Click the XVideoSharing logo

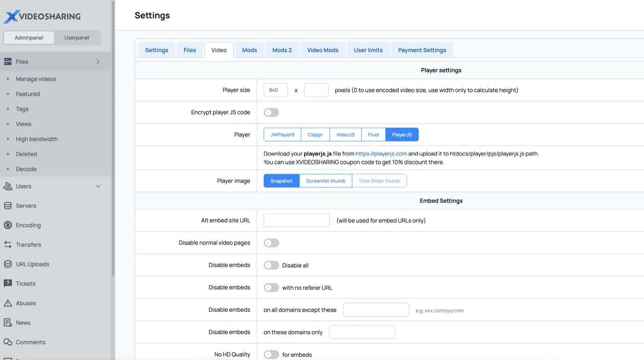[x=42, y=17]
